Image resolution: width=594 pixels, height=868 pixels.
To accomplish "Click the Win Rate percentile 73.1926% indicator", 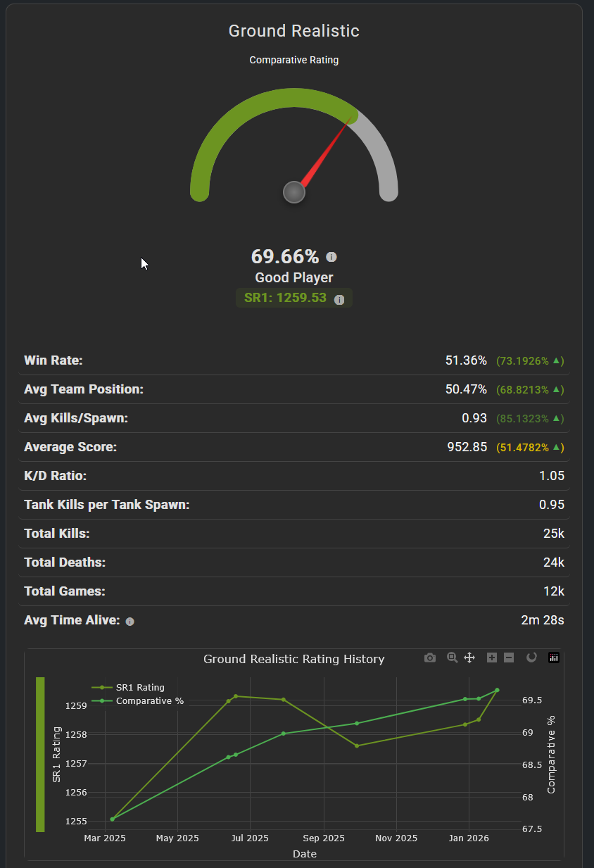I will [x=530, y=361].
